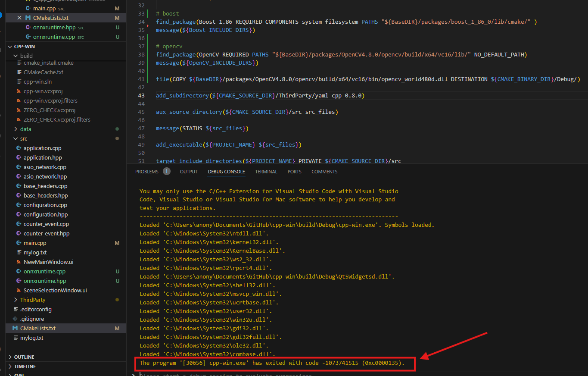Select the DEBUG CONSOLE tab
588x376 pixels.
pyautogui.click(x=226, y=172)
